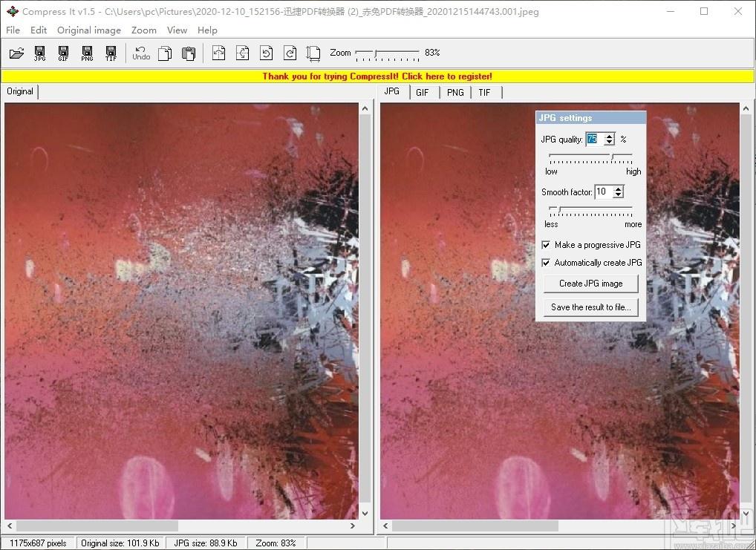Image resolution: width=756 pixels, height=550 pixels.
Task: Click the copy icon in the toolbar
Action: (165, 53)
